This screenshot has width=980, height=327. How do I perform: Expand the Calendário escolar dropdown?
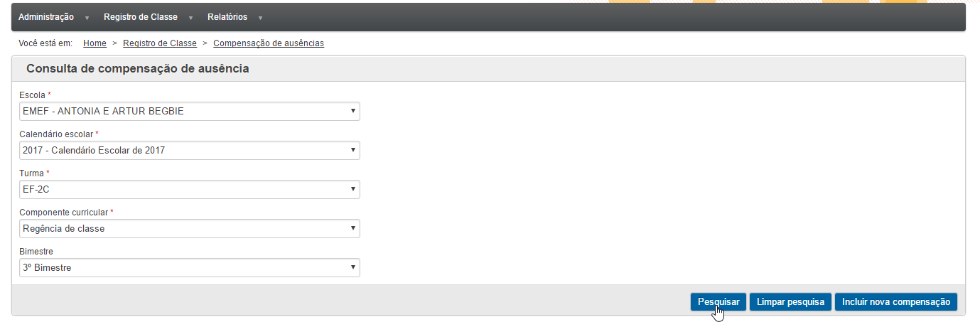(x=190, y=150)
